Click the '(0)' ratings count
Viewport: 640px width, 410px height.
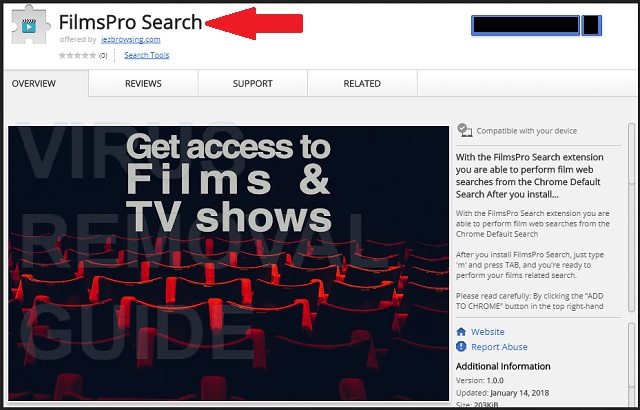coord(103,56)
